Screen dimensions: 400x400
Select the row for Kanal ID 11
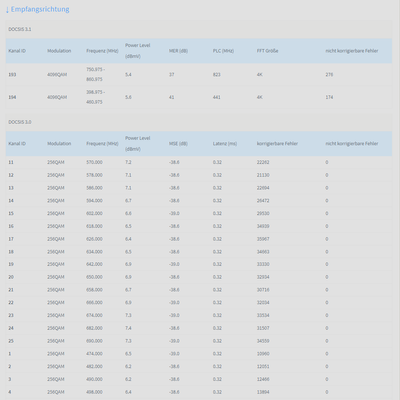199,162
